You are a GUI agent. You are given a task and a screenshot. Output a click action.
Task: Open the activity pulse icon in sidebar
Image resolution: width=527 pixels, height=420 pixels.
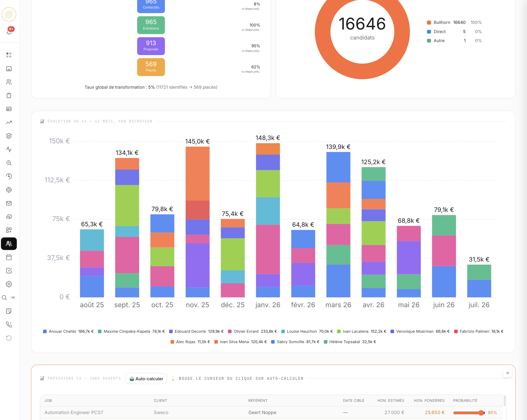9,149
